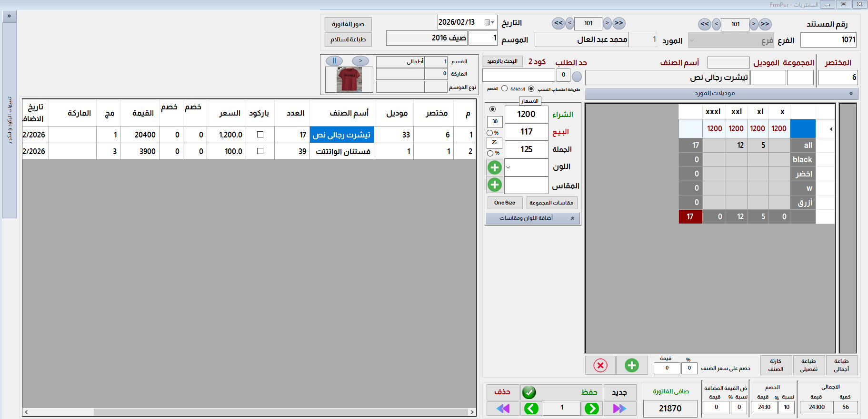
Task: Check the barcode box for تيشرت رجالى نص row
Action: tap(260, 135)
